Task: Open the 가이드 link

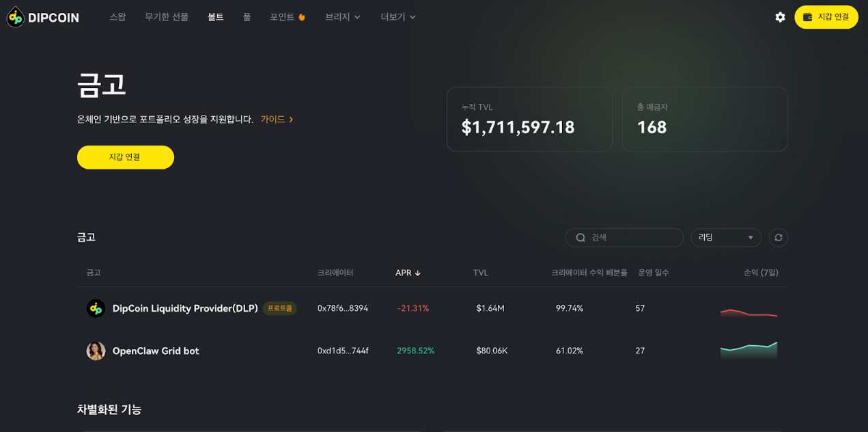Action: 277,119
